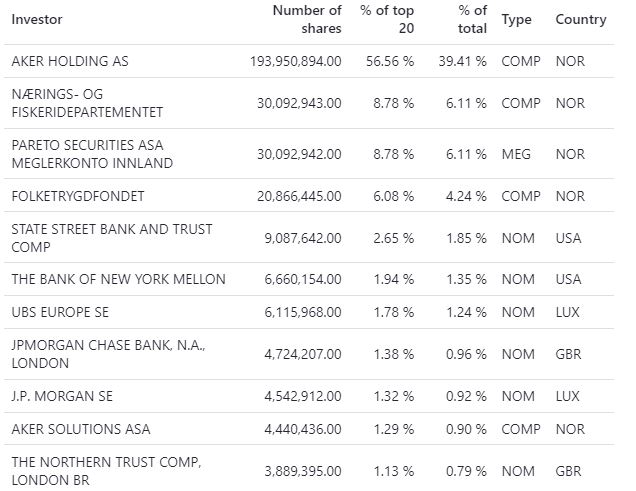This screenshot has width=636, height=491.
Task: Open STATE STREET BANK AND TRUST COMP
Action: (x=111, y=238)
